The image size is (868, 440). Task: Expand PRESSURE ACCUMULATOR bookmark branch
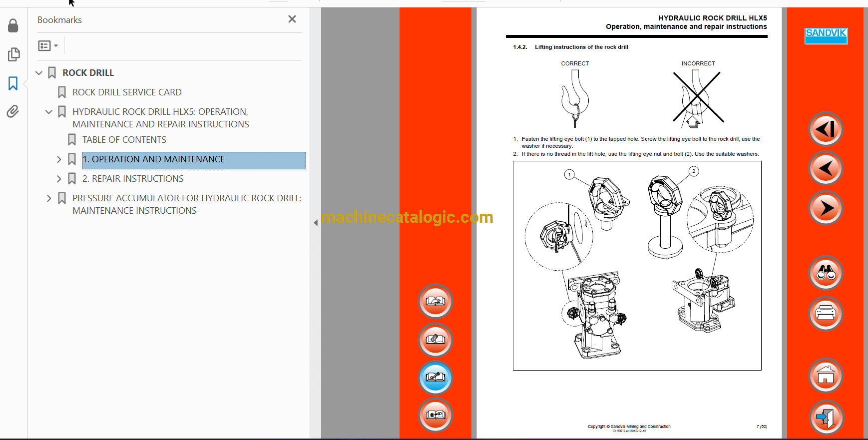pos(49,198)
